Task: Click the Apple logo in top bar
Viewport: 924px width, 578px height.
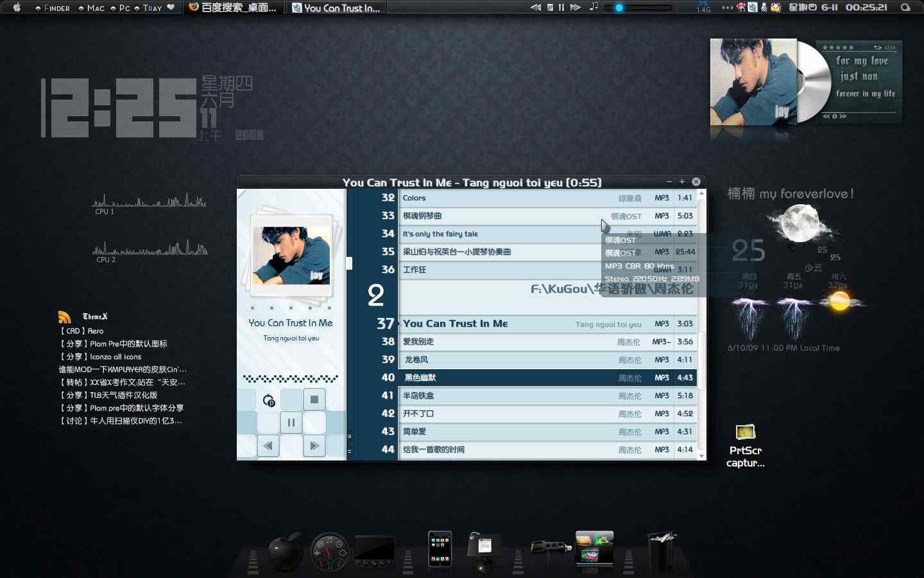Action: [x=17, y=8]
